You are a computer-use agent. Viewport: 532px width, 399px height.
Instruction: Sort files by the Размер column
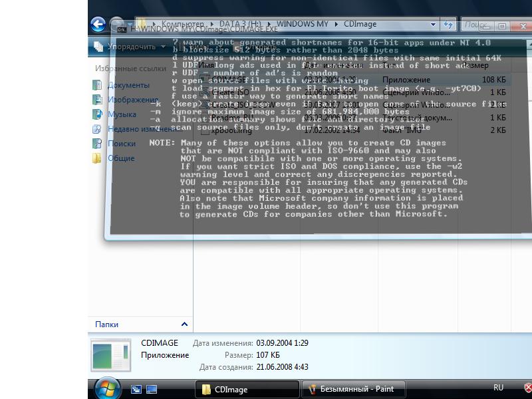pyautogui.click(x=475, y=65)
